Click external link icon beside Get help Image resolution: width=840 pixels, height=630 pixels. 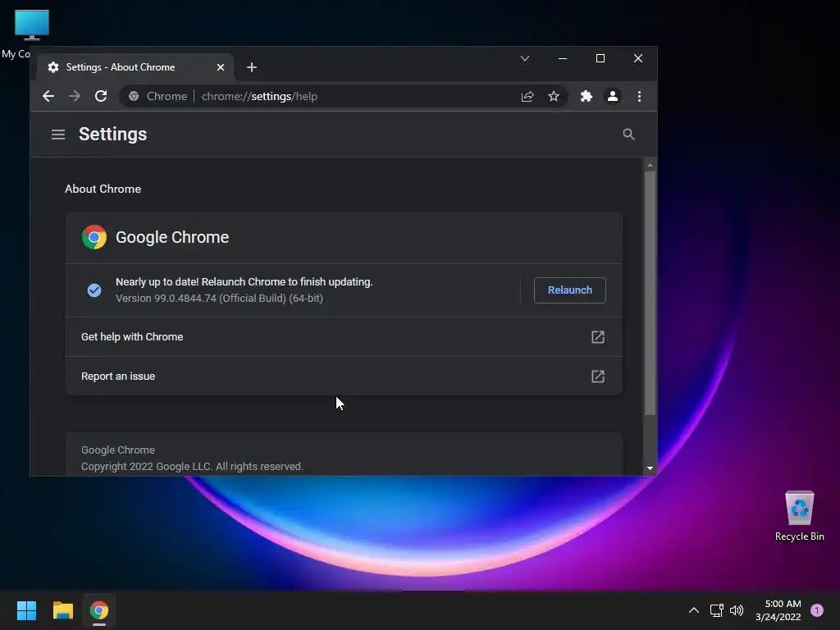coord(598,337)
